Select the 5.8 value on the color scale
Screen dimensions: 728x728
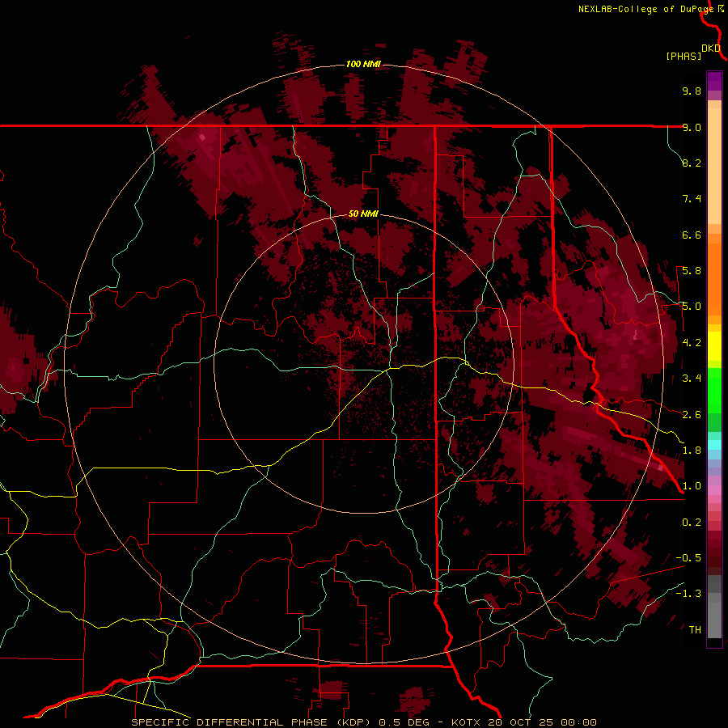pos(692,271)
